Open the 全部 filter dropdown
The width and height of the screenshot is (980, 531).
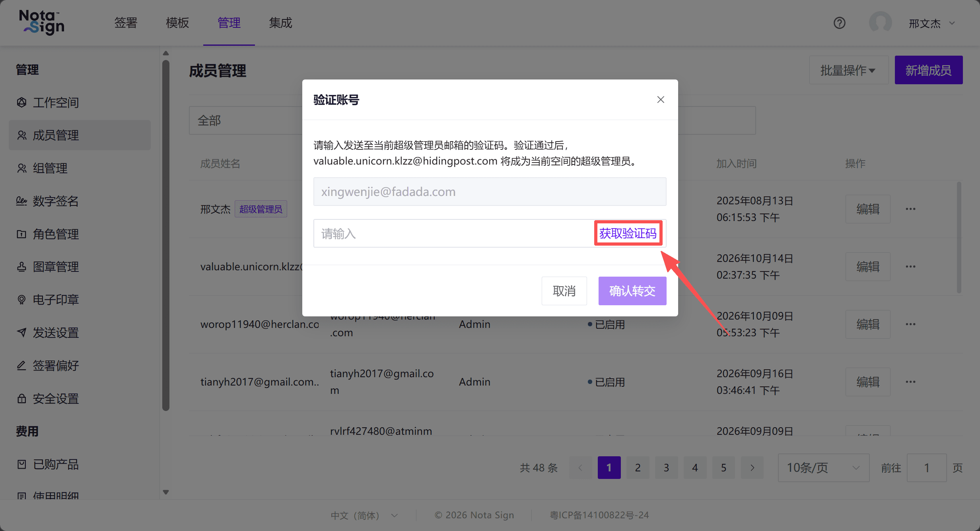tap(245, 120)
